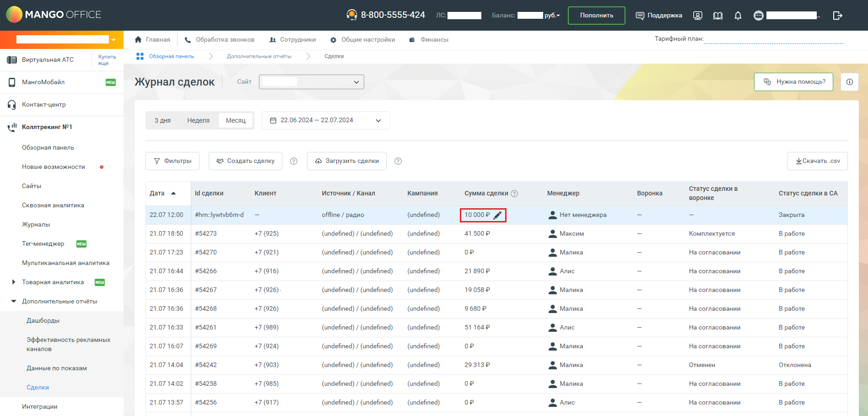Click the Главная home icon
This screenshot has width=868, height=416.
click(x=138, y=40)
